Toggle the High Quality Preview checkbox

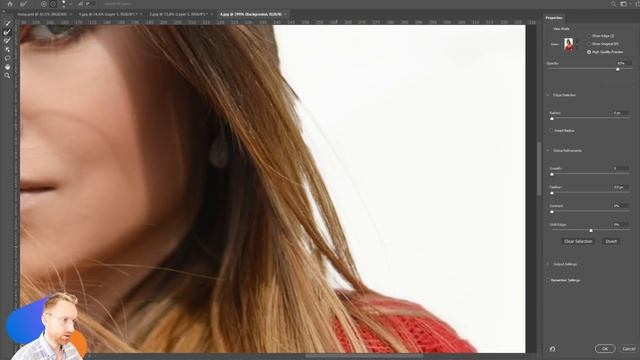[x=589, y=52]
